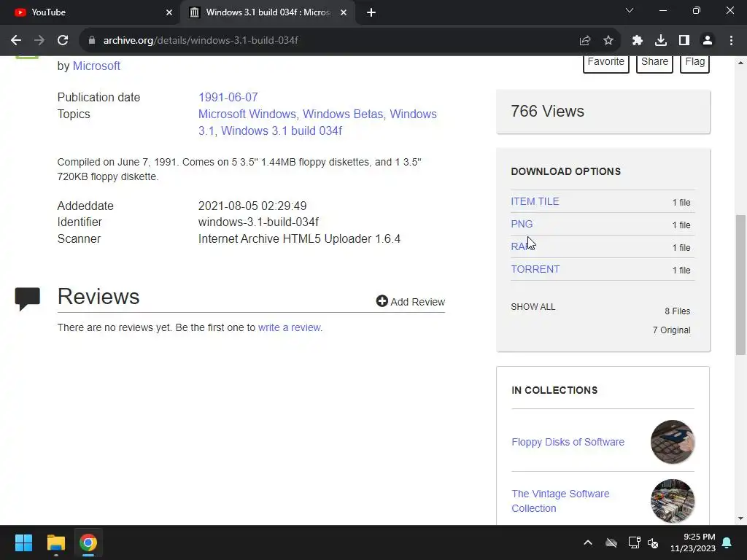Viewport: 747px width, 560px height.
Task: Click the Floppy Disks of Software thumbnail
Action: pyautogui.click(x=672, y=442)
